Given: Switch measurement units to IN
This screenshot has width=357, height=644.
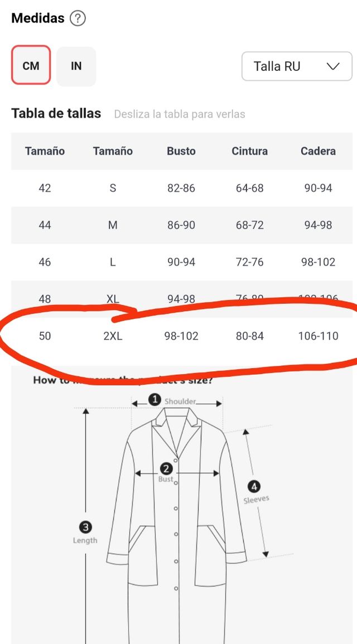Looking at the screenshot, I should (x=76, y=66).
